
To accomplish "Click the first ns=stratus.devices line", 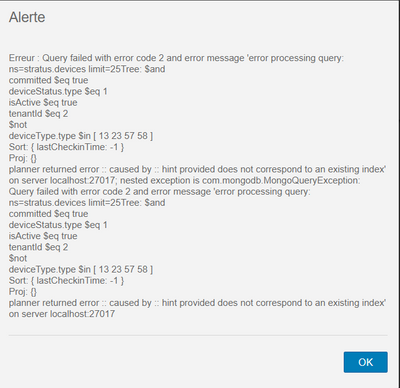I will click(87, 69).
